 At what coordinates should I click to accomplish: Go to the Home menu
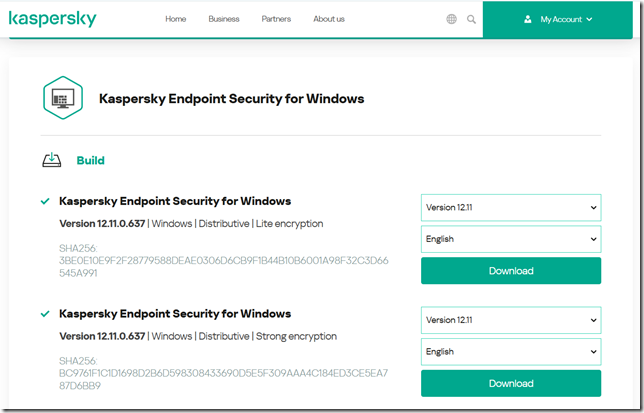(x=176, y=19)
